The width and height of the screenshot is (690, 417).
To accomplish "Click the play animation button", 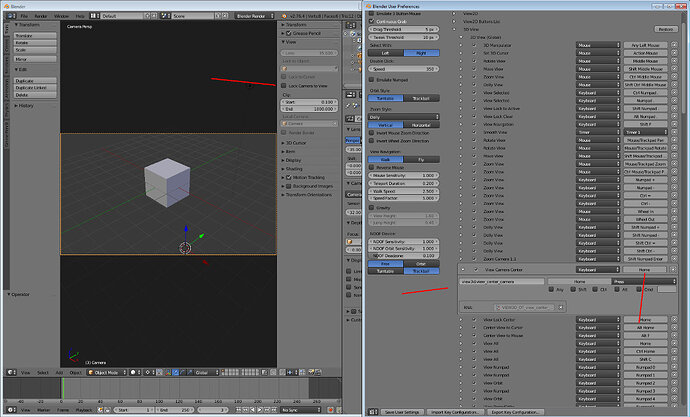I will point(260,410).
